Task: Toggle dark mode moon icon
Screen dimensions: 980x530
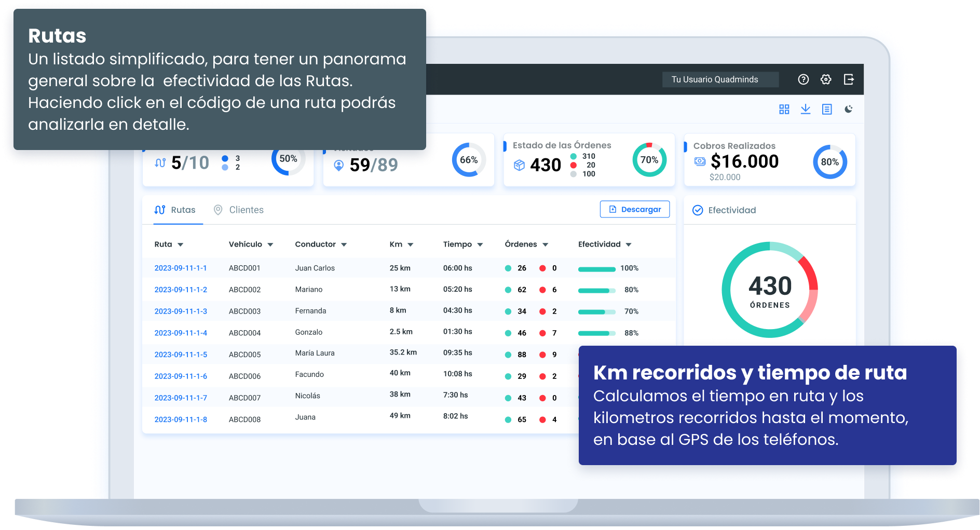Action: tap(849, 109)
